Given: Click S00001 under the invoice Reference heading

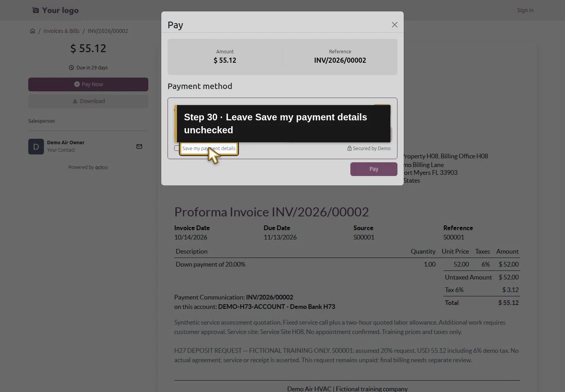Looking at the screenshot, I should coord(454,237).
